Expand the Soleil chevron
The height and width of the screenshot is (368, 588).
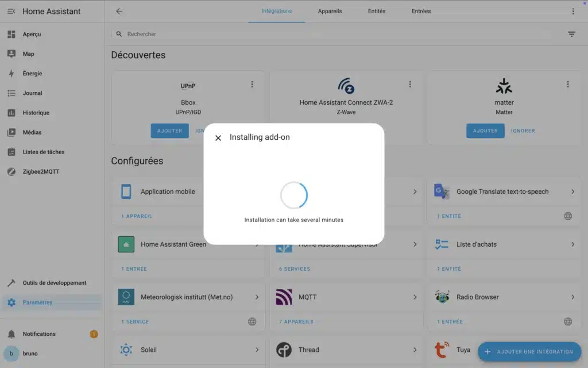coord(257,350)
